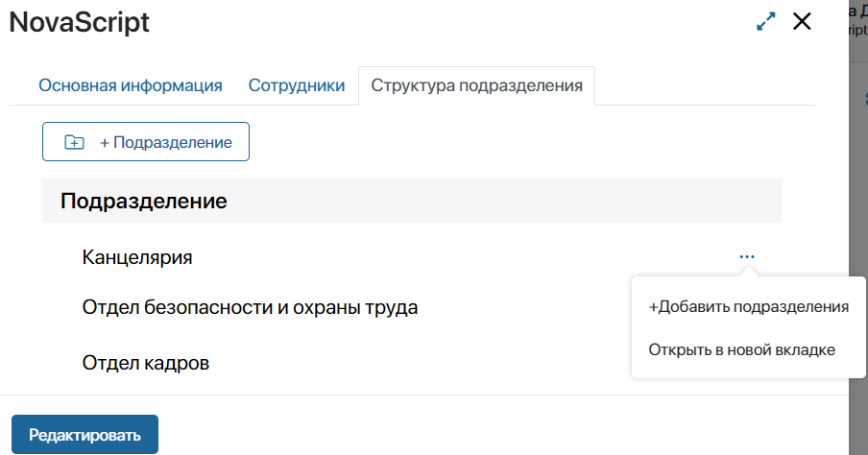Click the Отдел кадров department
This screenshot has height=455, width=868.
146,363
